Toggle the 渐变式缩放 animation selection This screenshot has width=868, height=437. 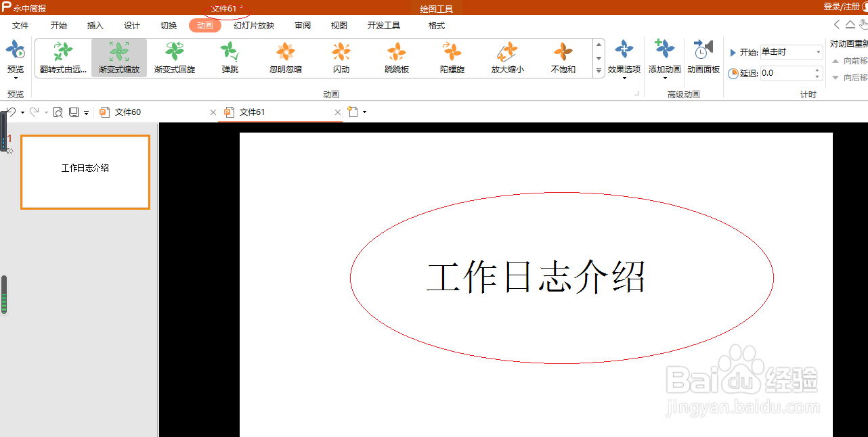118,57
